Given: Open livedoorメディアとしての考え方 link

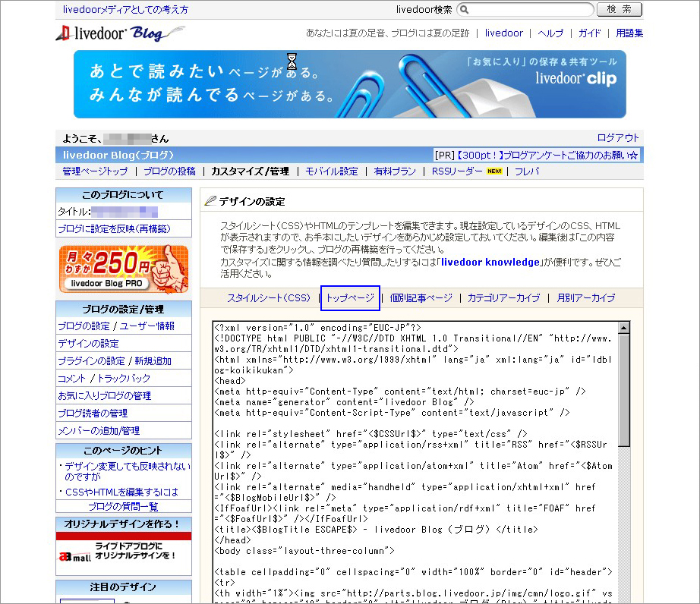Looking at the screenshot, I should (x=125, y=9).
